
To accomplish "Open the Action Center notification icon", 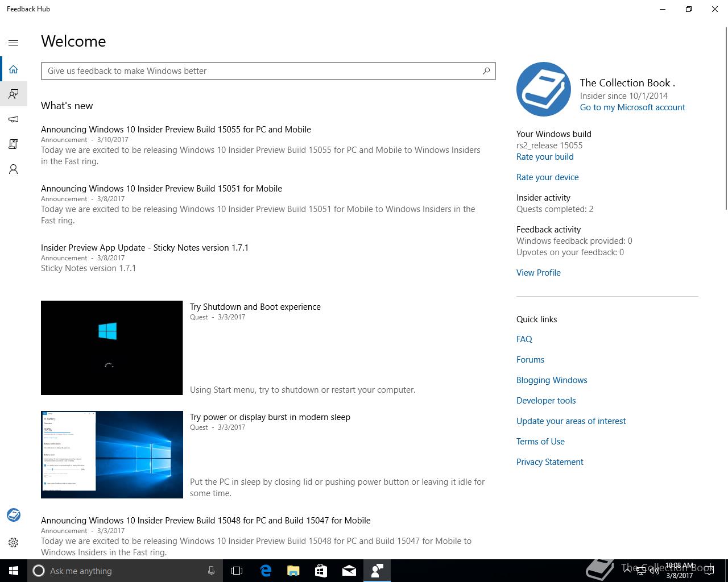I will (x=709, y=571).
